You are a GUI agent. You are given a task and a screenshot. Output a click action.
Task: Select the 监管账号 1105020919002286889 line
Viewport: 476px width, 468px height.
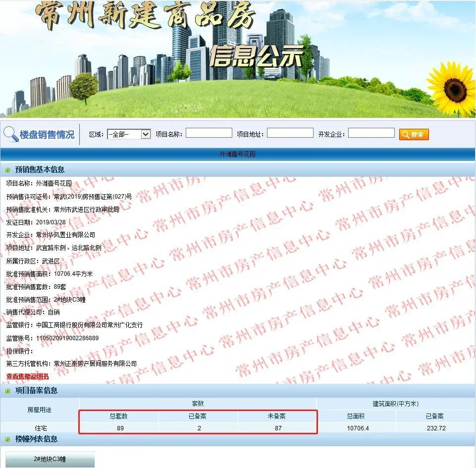52,338
